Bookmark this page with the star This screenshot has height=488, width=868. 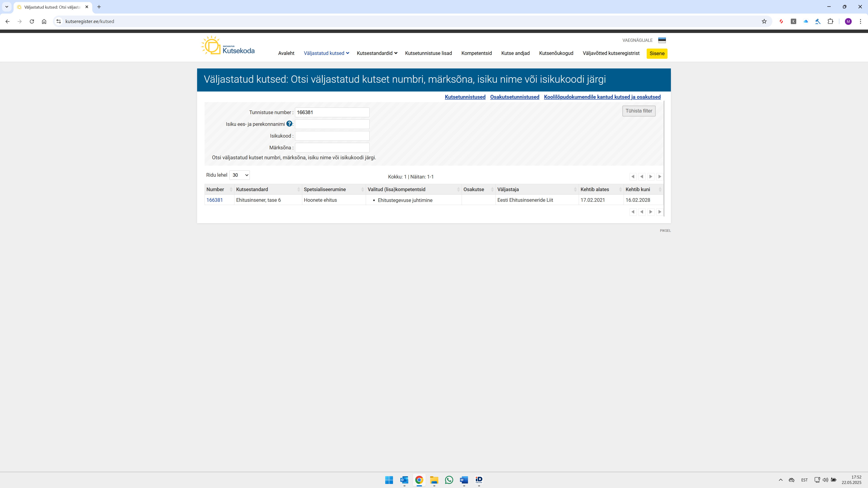[x=764, y=21]
